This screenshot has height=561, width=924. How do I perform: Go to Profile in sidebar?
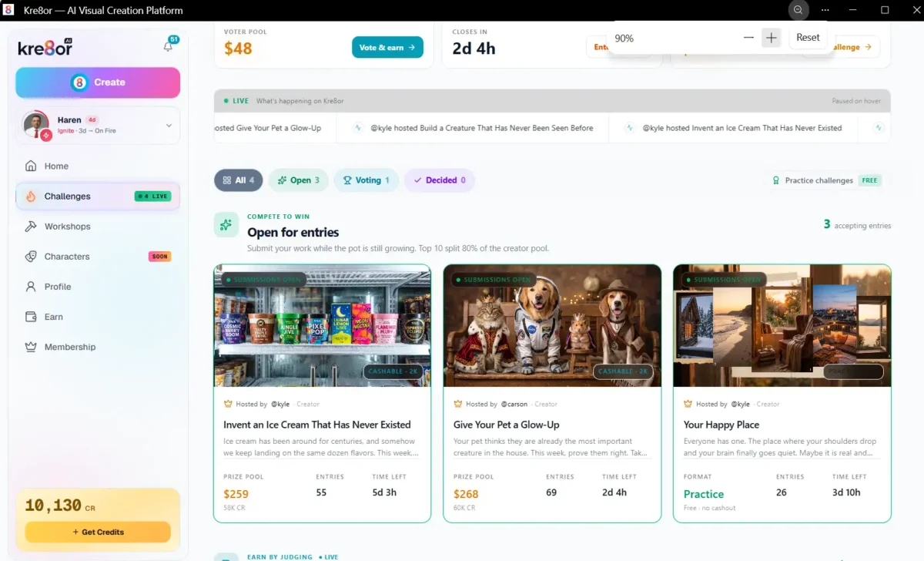point(98,287)
